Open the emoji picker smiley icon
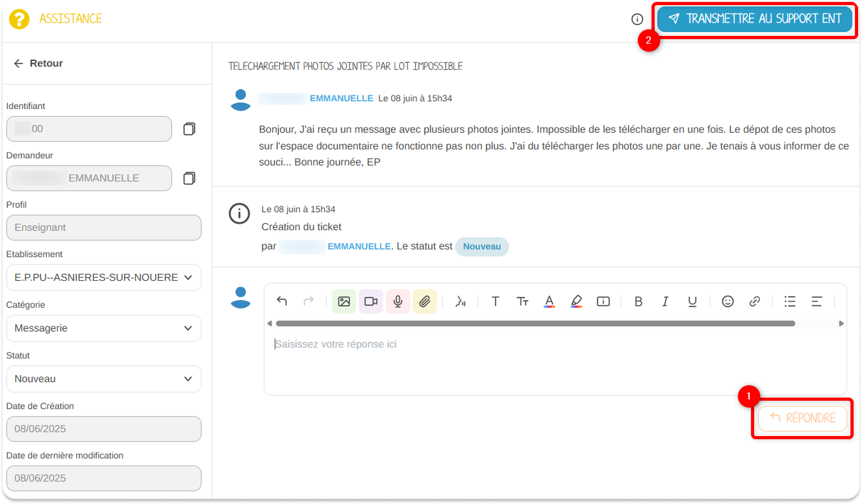This screenshot has height=504, width=862. click(728, 301)
